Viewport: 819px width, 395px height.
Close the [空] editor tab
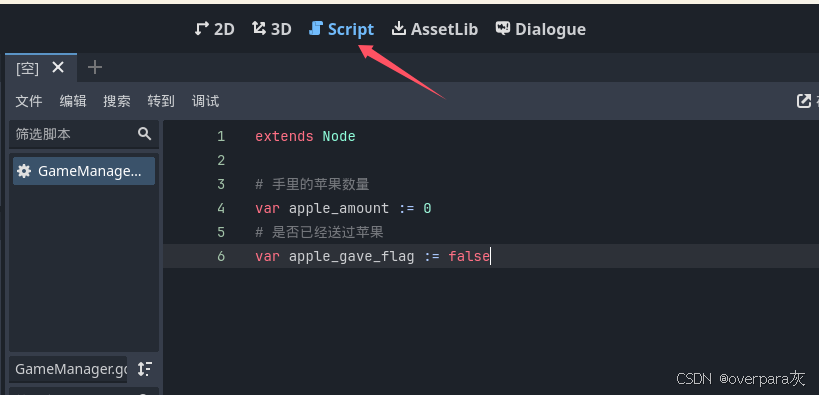pos(58,67)
